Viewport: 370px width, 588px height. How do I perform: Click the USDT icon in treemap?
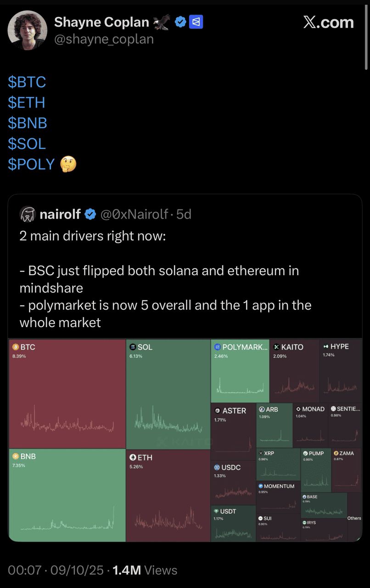tap(216, 511)
